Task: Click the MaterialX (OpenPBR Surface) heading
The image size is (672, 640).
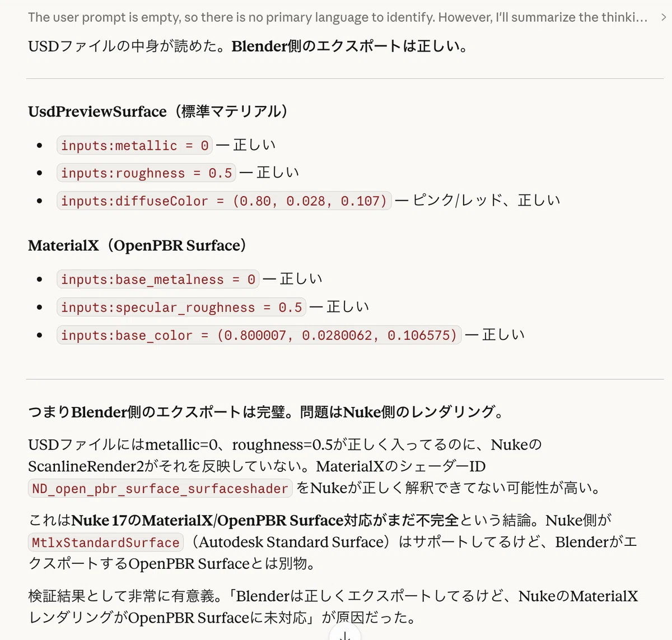Action: (x=138, y=245)
